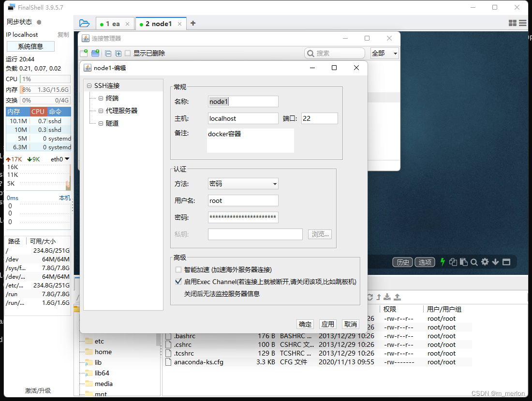Click the 系统信息 button
532x401 pixels.
coord(30,46)
